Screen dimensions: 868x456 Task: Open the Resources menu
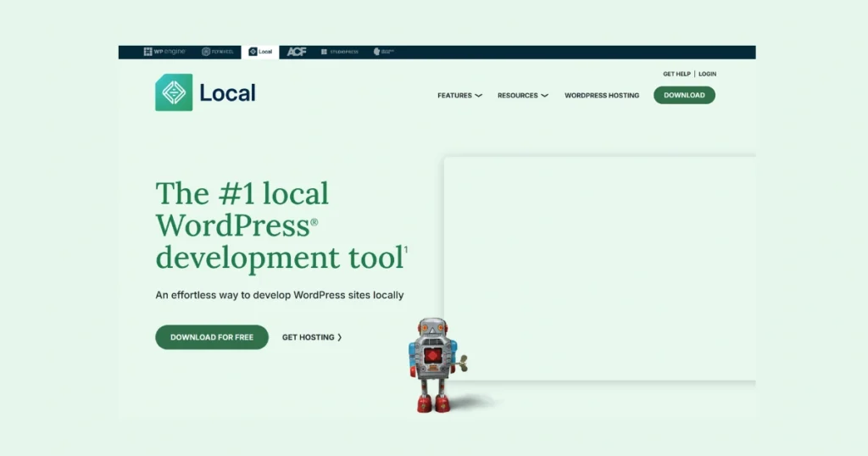[x=518, y=96]
